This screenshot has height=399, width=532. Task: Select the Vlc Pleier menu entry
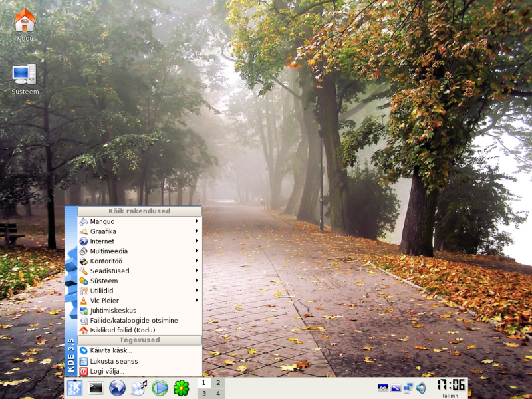pyautogui.click(x=140, y=301)
